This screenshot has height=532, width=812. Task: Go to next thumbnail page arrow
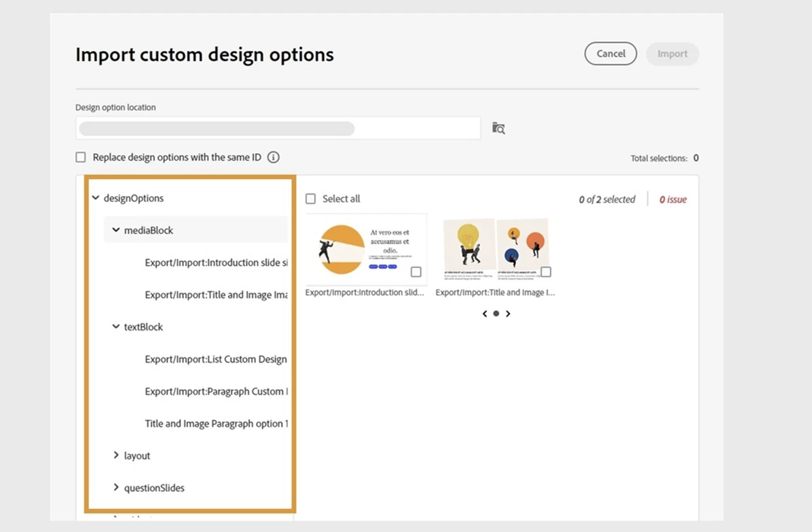tap(508, 314)
